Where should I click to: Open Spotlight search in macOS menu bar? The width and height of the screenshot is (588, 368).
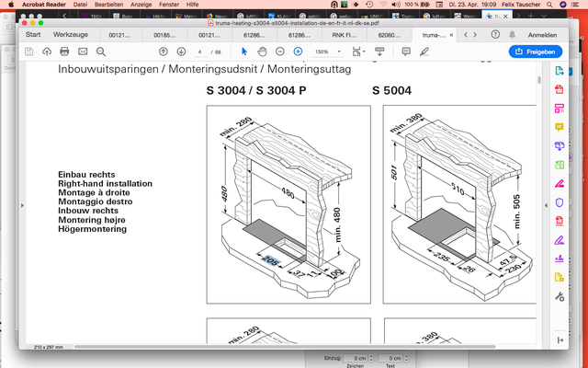(549, 5)
